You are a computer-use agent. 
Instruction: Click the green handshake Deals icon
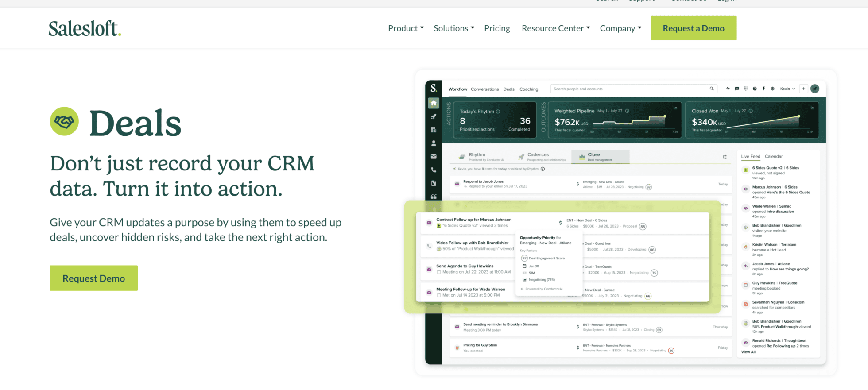click(64, 121)
